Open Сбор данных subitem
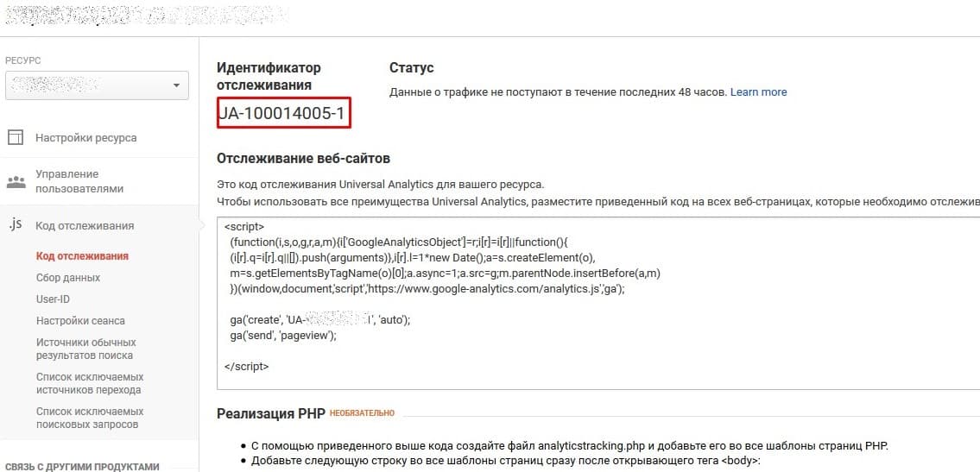Screen dimensions: 980x472 click(x=68, y=278)
